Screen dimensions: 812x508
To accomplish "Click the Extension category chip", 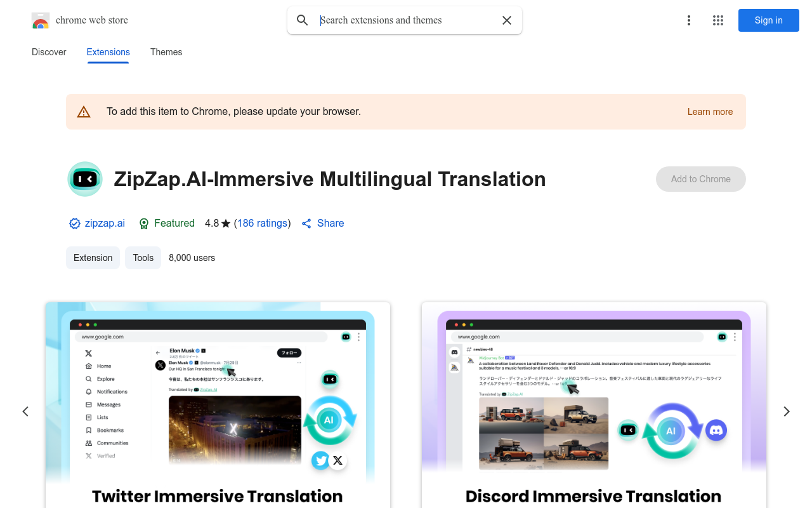I will (93, 258).
